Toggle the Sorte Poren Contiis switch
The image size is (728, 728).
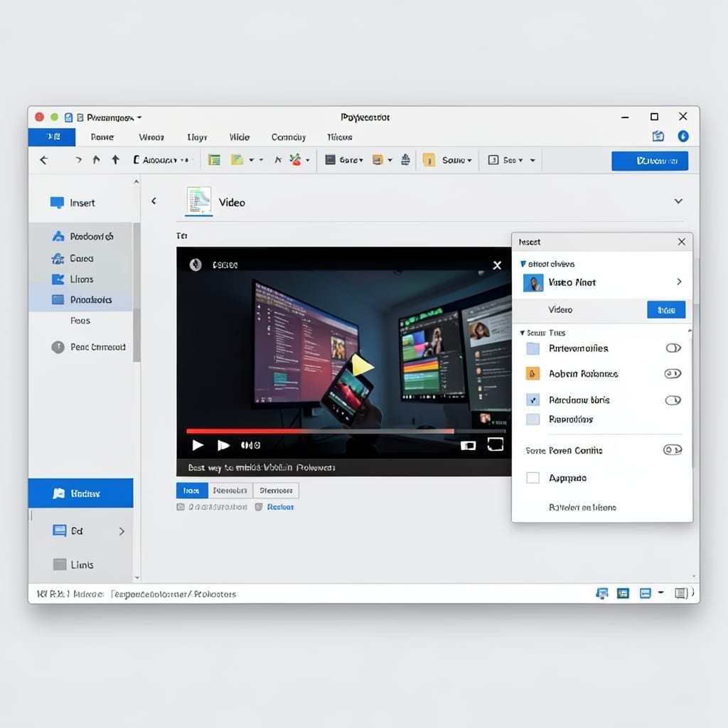coord(673,450)
